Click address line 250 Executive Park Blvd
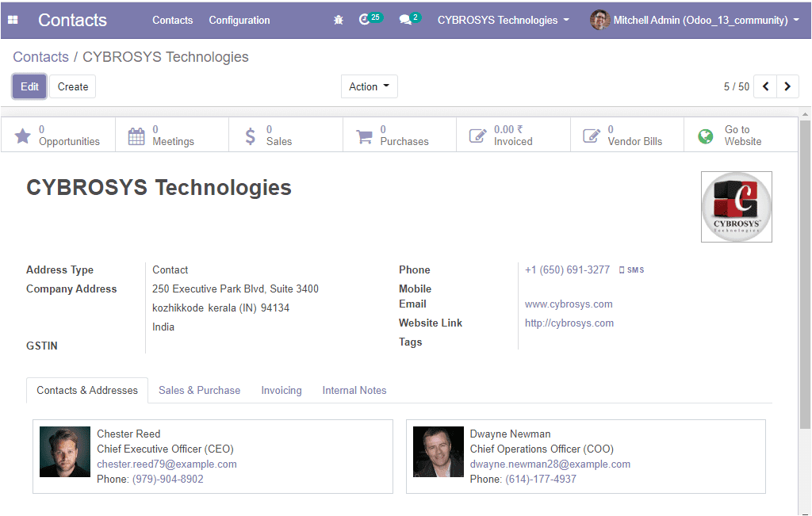812x516 pixels. (x=235, y=289)
